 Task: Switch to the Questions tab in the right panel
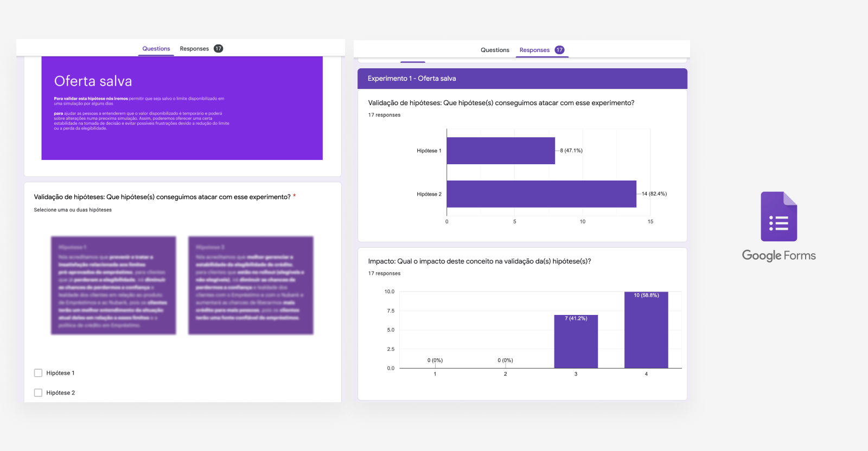pyautogui.click(x=495, y=50)
